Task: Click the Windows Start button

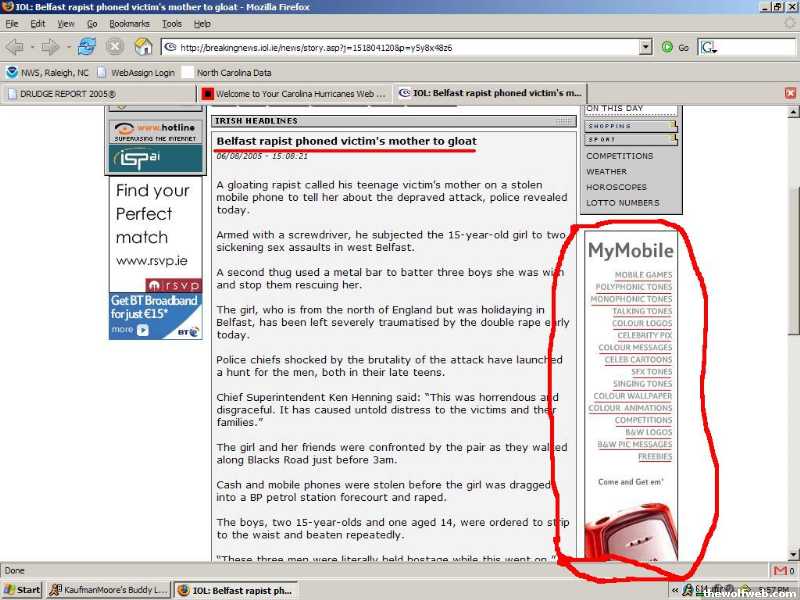Action: tap(22, 590)
